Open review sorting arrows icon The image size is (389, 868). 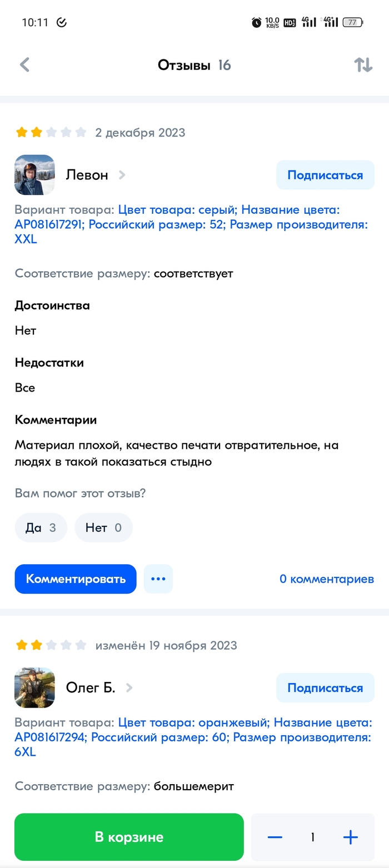coord(363,65)
